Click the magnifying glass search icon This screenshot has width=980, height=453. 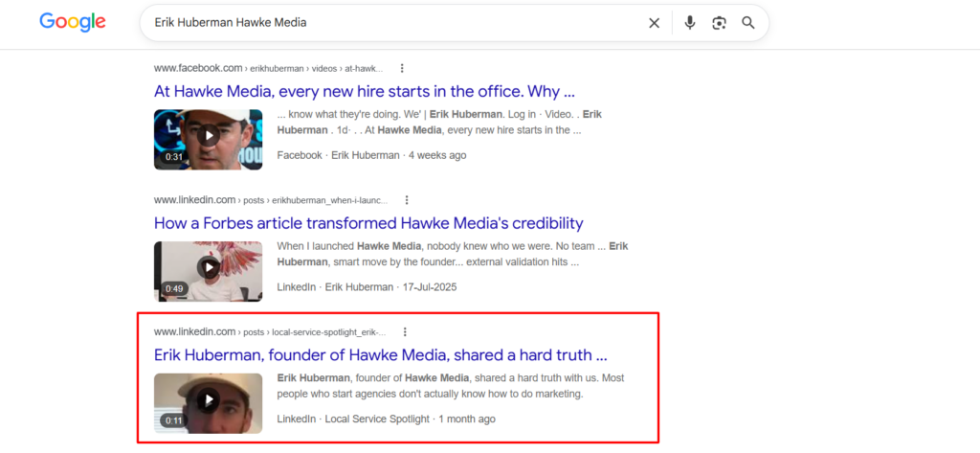(748, 23)
